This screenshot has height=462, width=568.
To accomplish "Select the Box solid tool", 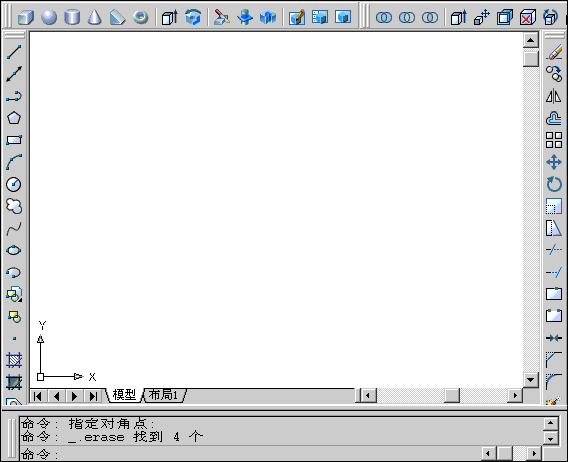I will [x=26, y=17].
